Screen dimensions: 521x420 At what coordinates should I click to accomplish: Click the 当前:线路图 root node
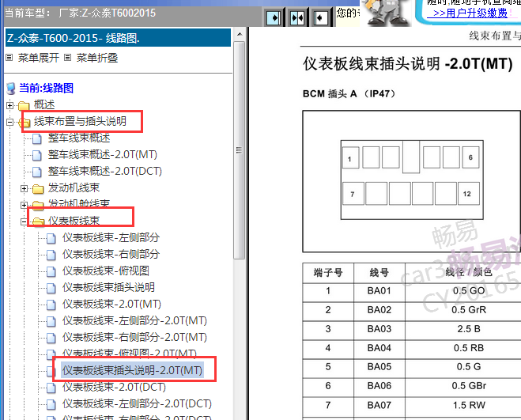[x=46, y=88]
